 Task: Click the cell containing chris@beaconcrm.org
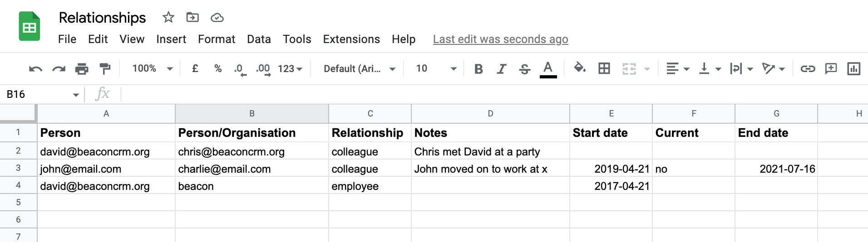(x=252, y=152)
